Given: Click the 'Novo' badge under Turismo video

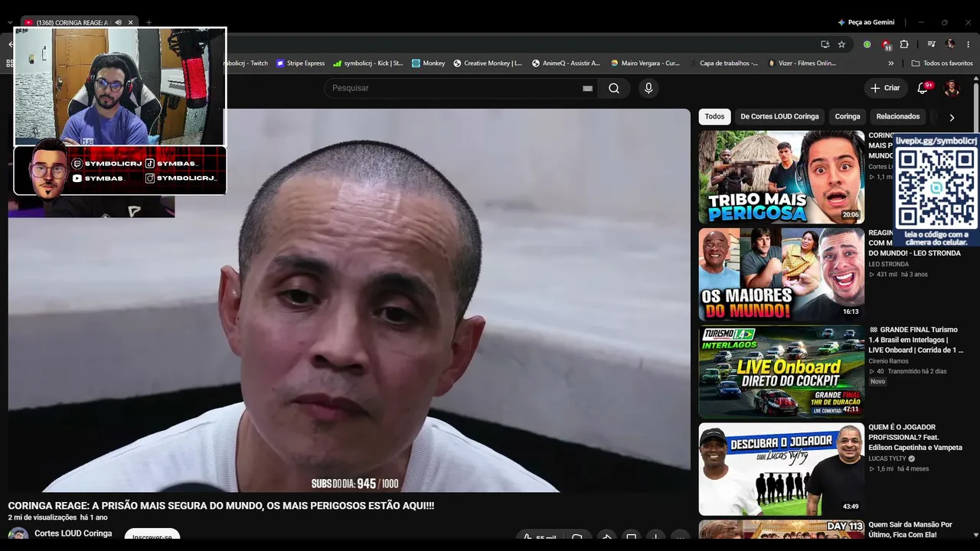Looking at the screenshot, I should (877, 381).
